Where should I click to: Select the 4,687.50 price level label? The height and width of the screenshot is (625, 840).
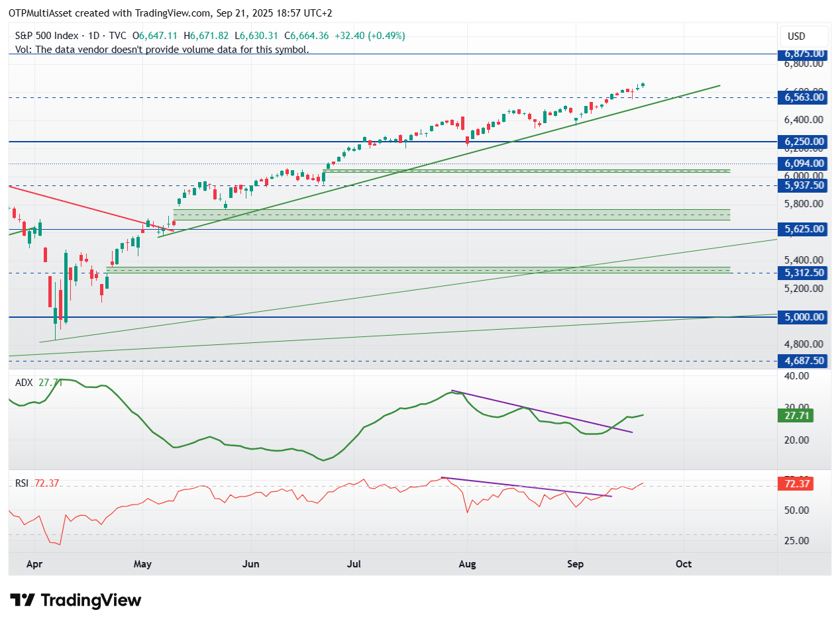pyautogui.click(x=804, y=361)
